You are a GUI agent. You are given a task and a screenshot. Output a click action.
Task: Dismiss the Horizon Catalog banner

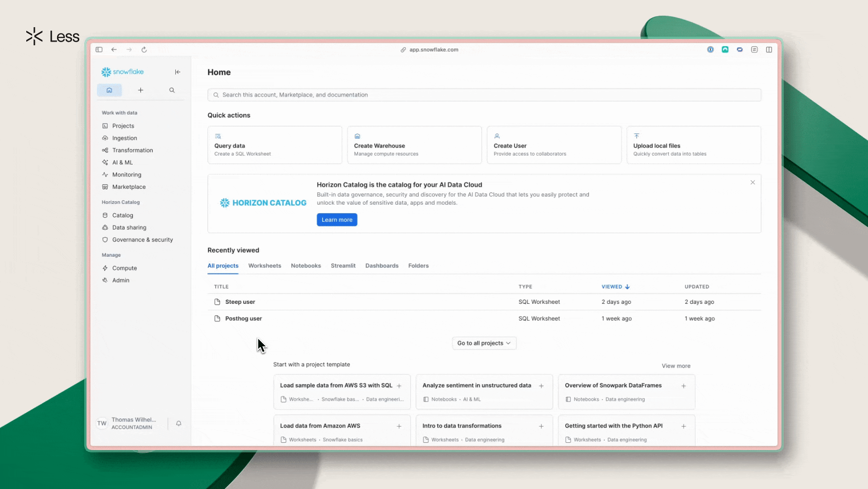(x=752, y=182)
